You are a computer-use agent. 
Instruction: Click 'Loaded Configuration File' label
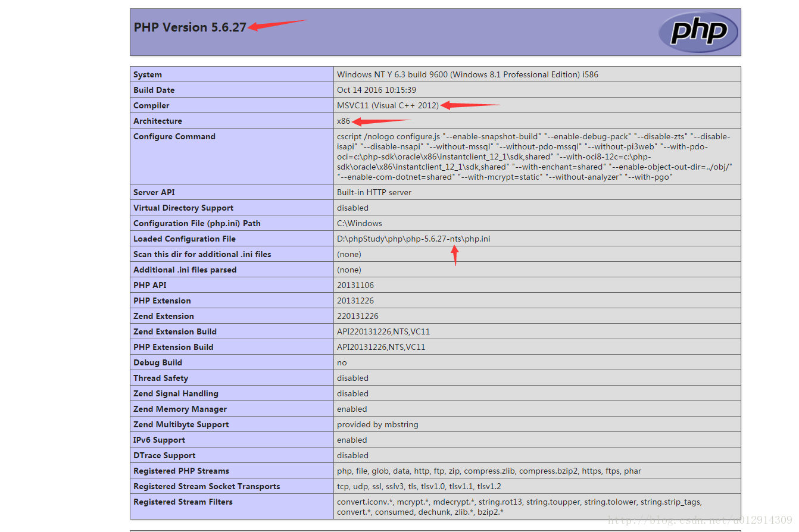coord(185,239)
